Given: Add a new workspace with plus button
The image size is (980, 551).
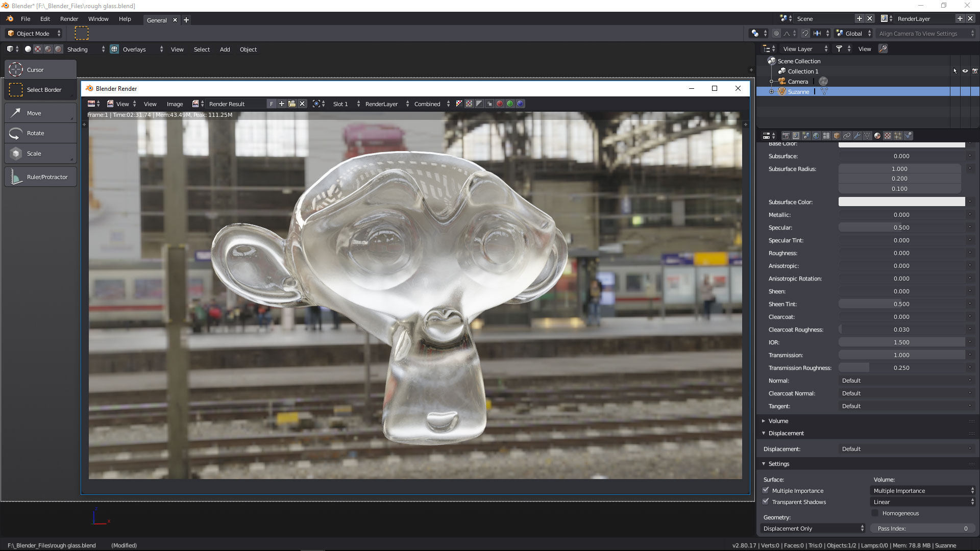Looking at the screenshot, I should pos(186,20).
